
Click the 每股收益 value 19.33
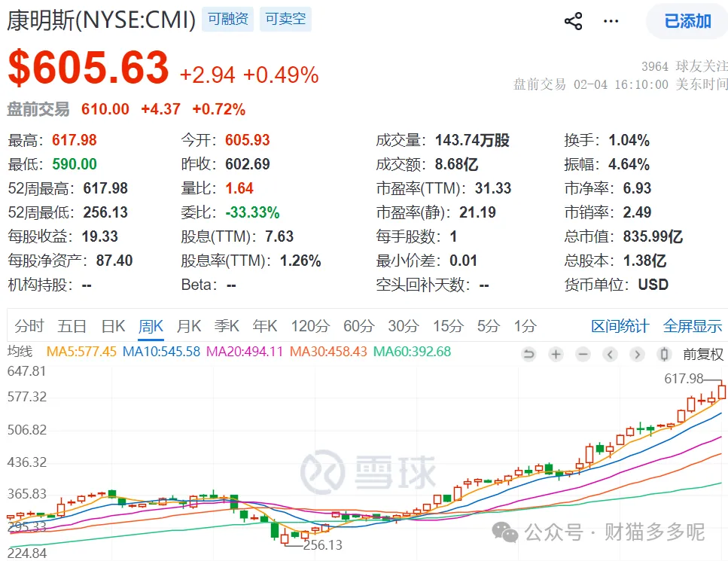(100, 236)
